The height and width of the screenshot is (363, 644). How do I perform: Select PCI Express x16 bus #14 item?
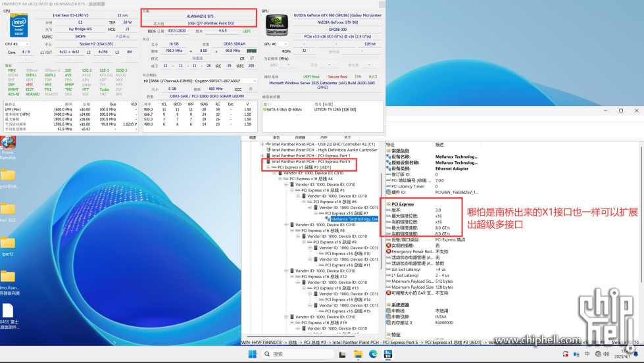pos(347,299)
